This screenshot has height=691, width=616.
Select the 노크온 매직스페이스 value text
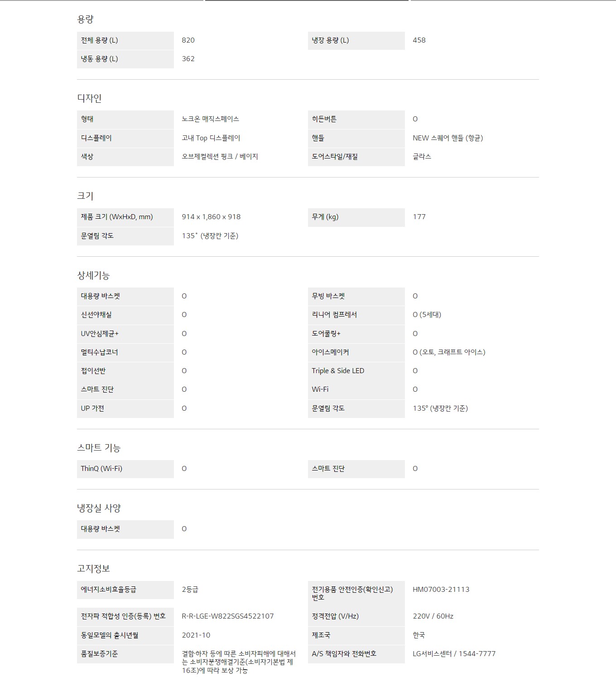pos(210,119)
